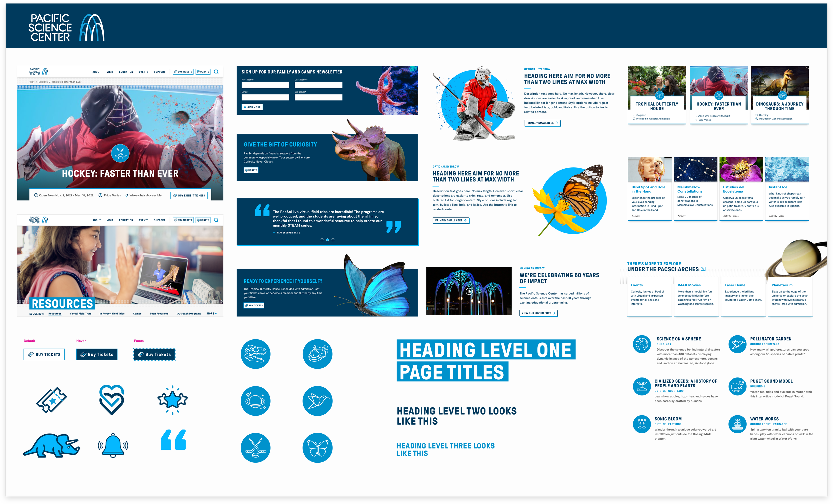Click the search magnifier icon in the top navigation
The width and height of the screenshot is (833, 504).
pyautogui.click(x=216, y=72)
